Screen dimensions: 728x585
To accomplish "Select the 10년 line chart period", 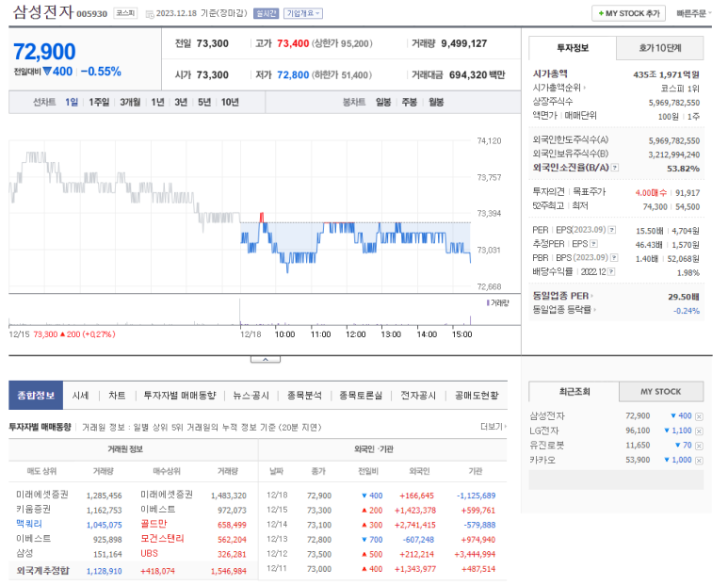I will [x=230, y=102].
